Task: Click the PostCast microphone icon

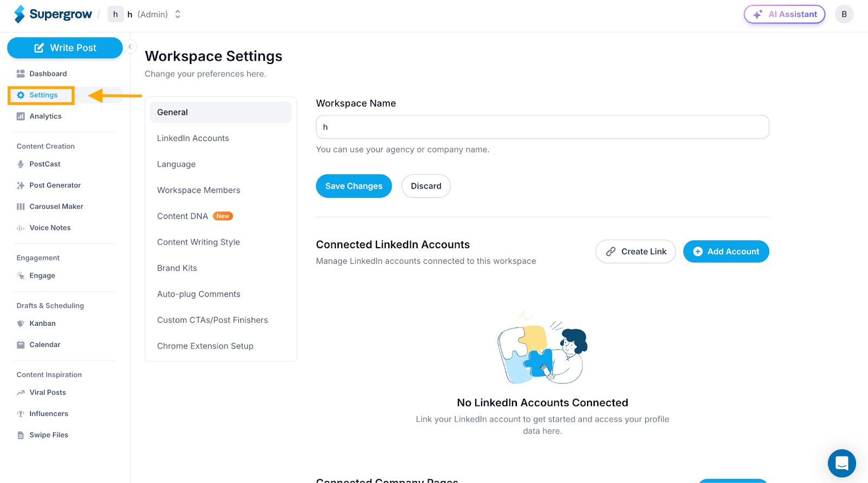Action: [x=21, y=164]
